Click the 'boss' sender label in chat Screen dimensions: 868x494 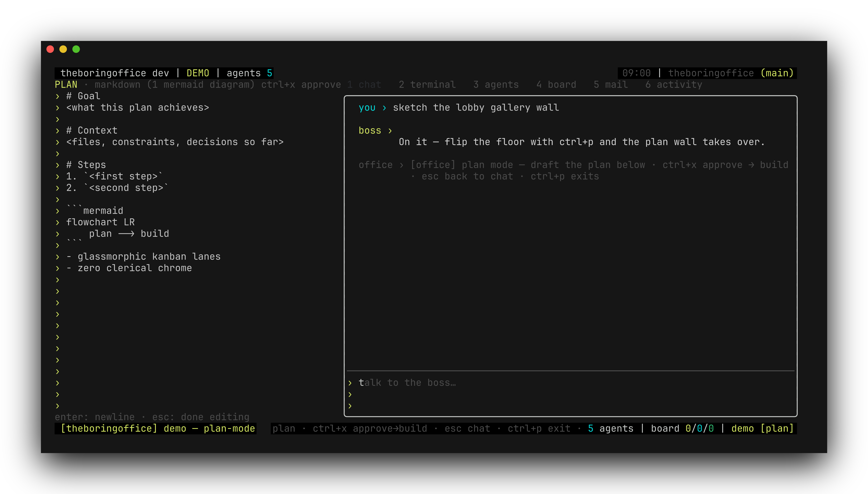click(x=370, y=130)
